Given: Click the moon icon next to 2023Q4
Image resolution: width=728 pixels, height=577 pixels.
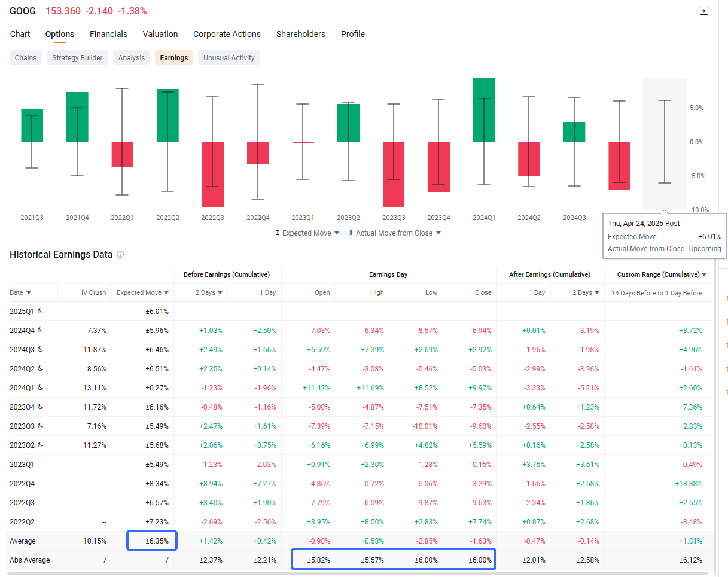Looking at the screenshot, I should point(41,407).
